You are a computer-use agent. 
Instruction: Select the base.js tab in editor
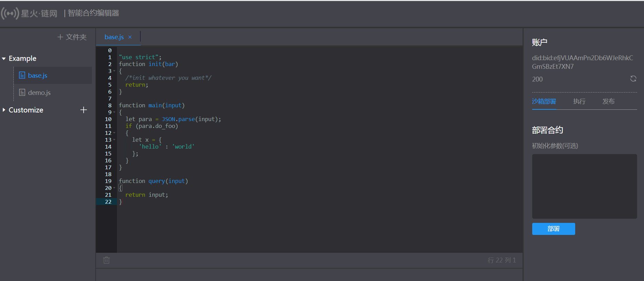(x=114, y=37)
